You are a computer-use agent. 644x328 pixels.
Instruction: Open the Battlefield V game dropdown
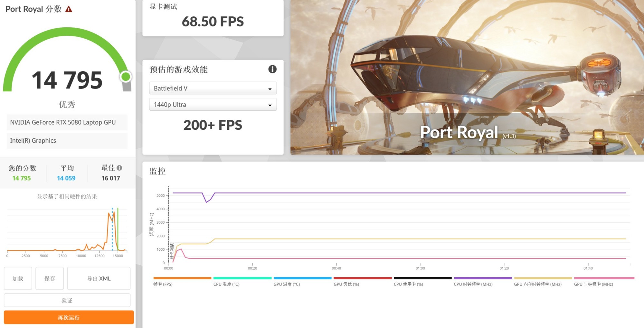tap(213, 88)
